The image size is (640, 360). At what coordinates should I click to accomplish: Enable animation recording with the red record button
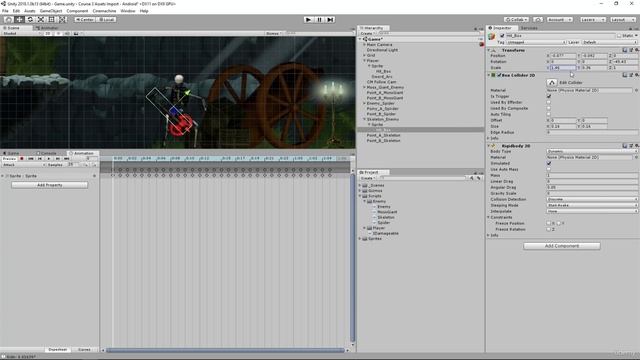click(x=22, y=159)
